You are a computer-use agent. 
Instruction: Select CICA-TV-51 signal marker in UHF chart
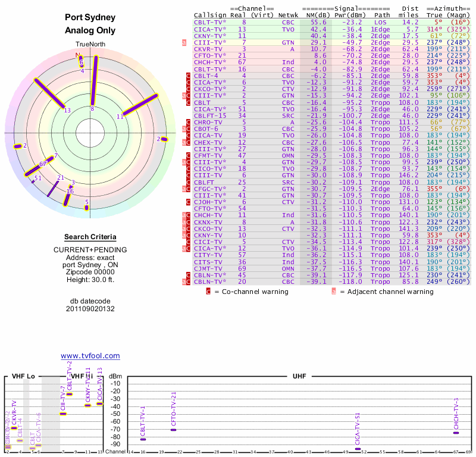point(358,449)
